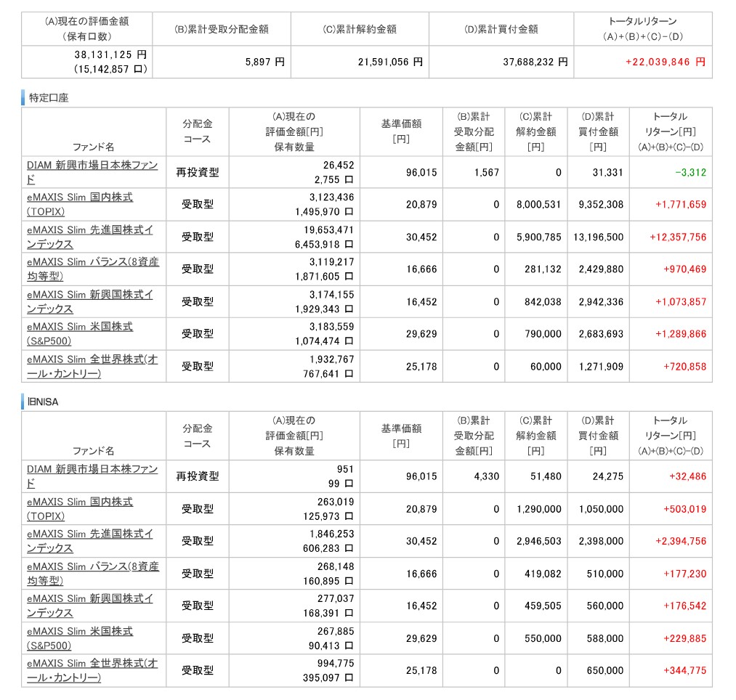The image size is (736, 700).
Task: Open DIAM 新興市場日本株ファンド link in 旧NISA table
Action: pyautogui.click(x=92, y=476)
